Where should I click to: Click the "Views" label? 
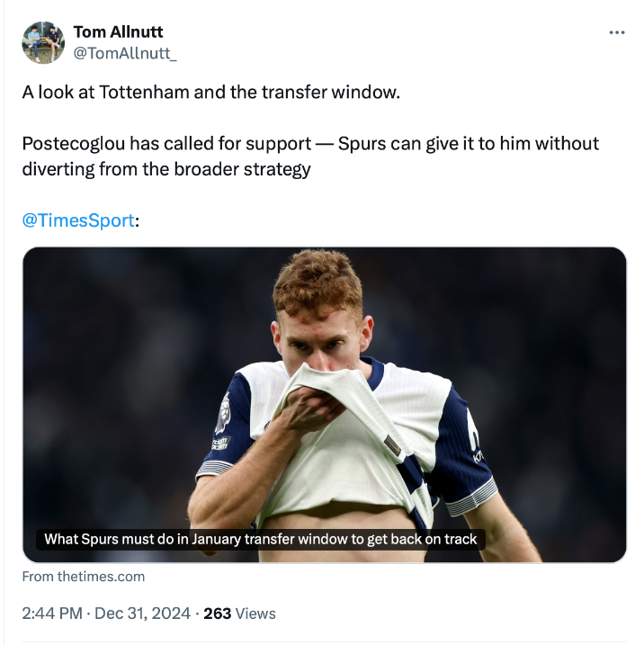(255, 614)
